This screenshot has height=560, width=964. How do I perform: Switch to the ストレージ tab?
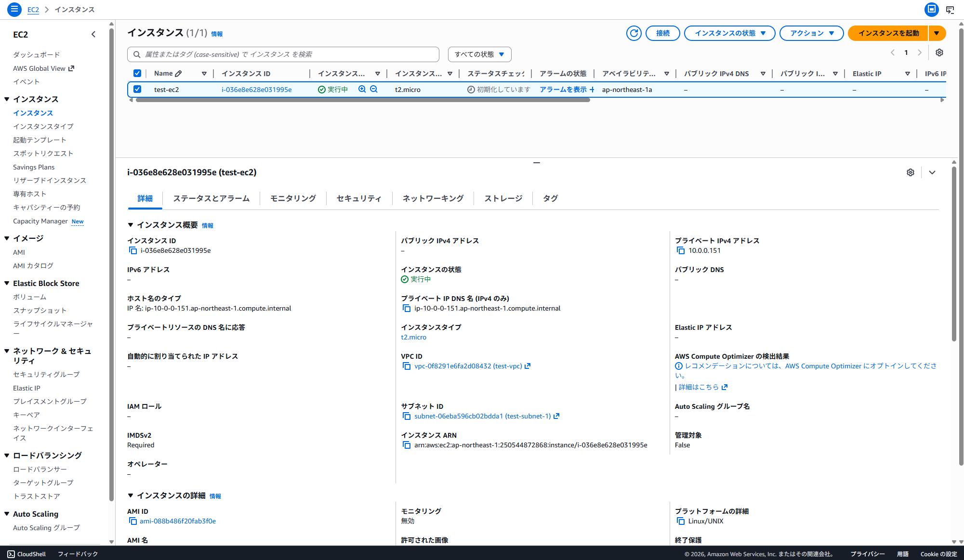coord(502,198)
